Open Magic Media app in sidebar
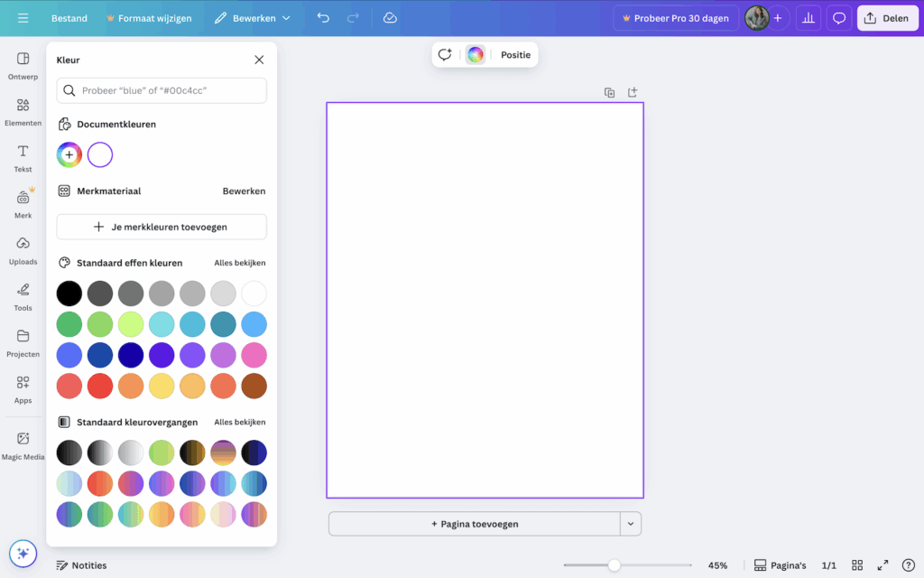924x578 pixels. [x=23, y=444]
